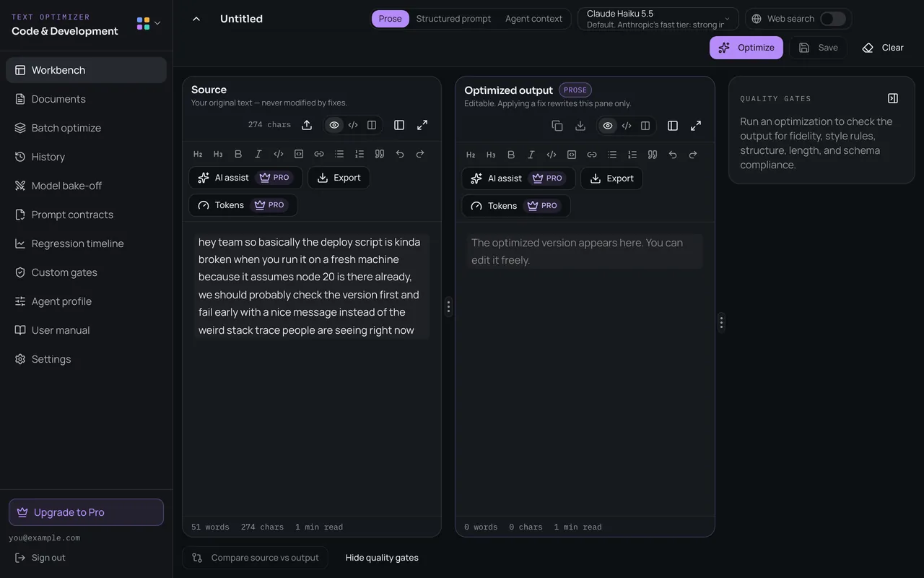Switch Source pane to raw code view
The height and width of the screenshot is (578, 924).
click(x=353, y=125)
